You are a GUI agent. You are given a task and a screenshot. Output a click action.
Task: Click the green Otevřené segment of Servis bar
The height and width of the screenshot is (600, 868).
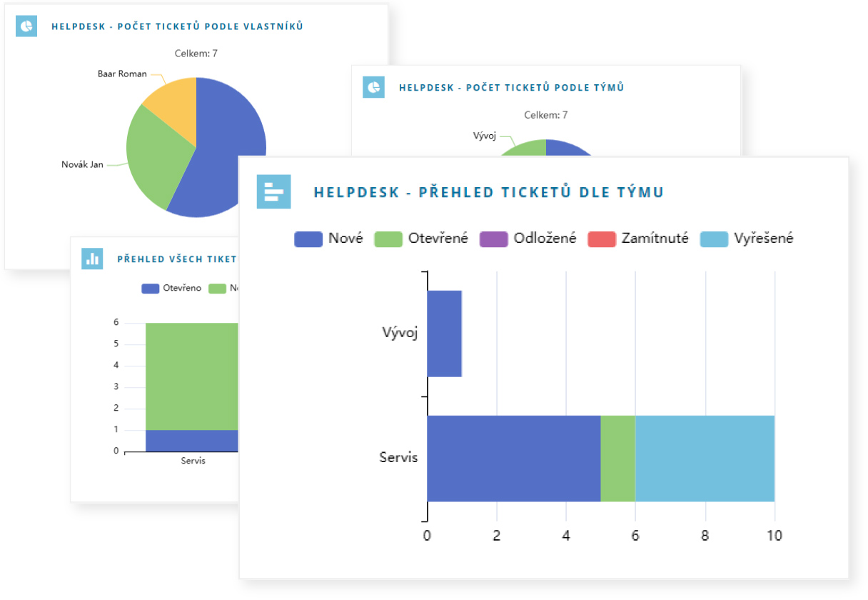click(x=617, y=458)
